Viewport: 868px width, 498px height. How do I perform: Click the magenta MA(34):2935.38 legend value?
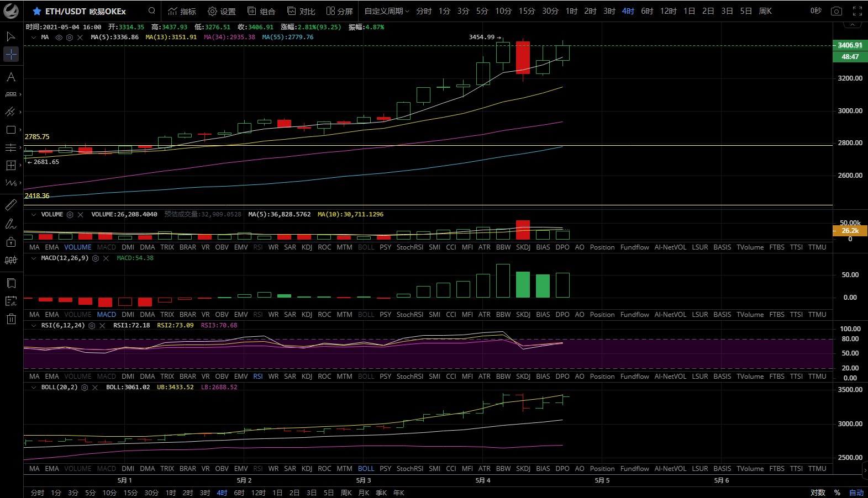229,38
